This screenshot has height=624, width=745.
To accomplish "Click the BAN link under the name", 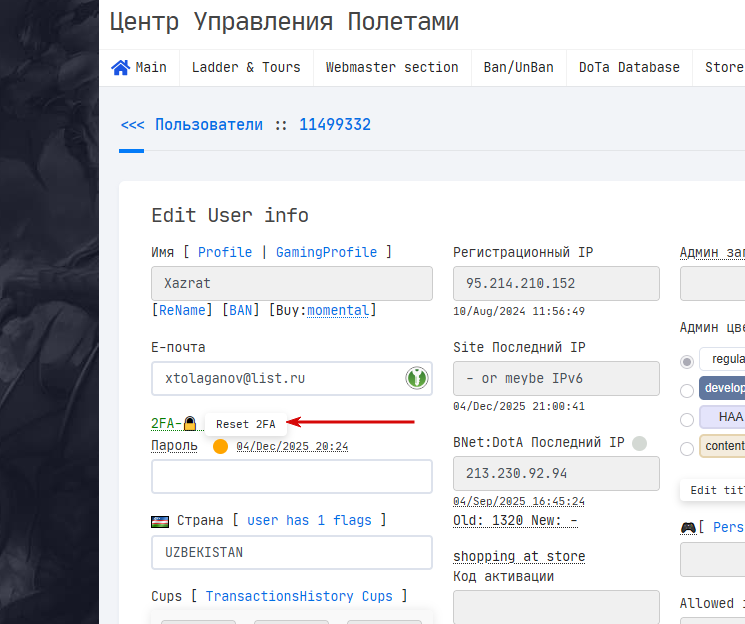I will (x=240, y=310).
